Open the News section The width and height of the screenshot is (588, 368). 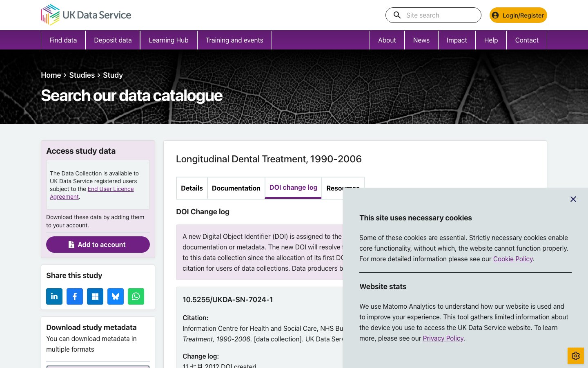pyautogui.click(x=421, y=40)
